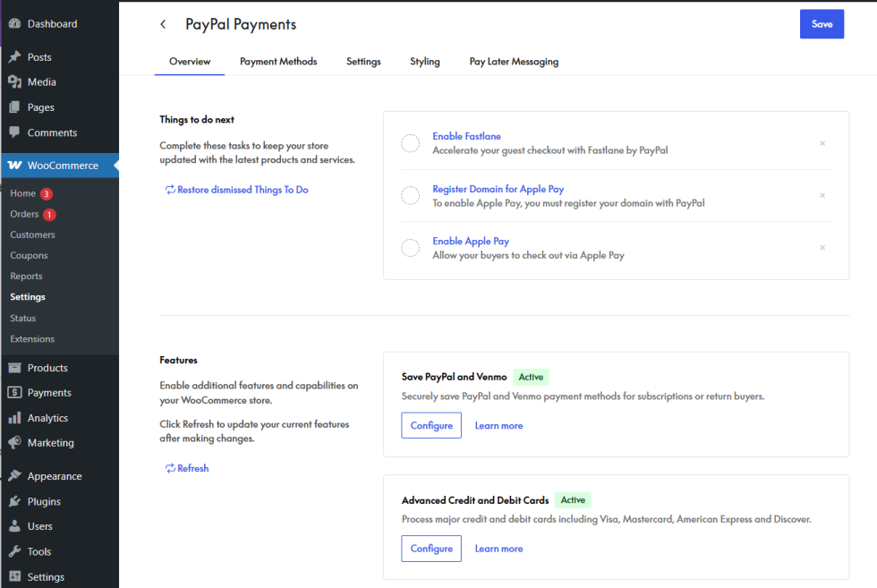Open Orders in the WooCommerce submenu
This screenshot has width=877, height=588.
point(25,214)
